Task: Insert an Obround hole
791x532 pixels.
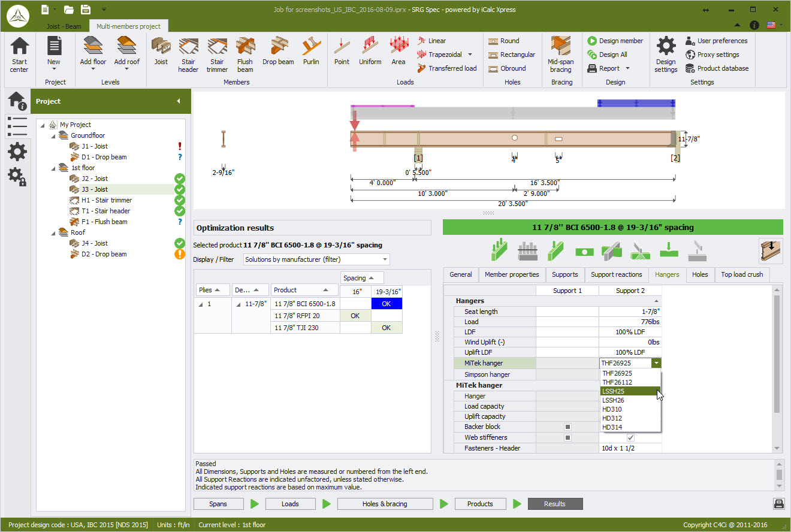Action: tap(508, 68)
